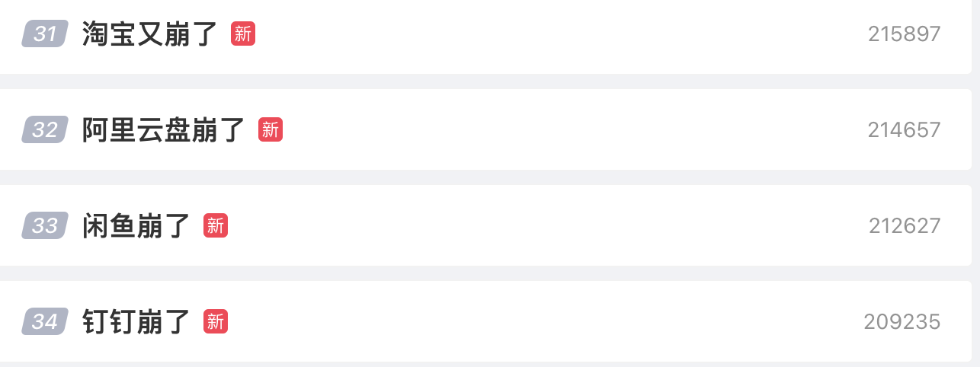Open the 淘宝又崩了 trending topic

point(150,34)
